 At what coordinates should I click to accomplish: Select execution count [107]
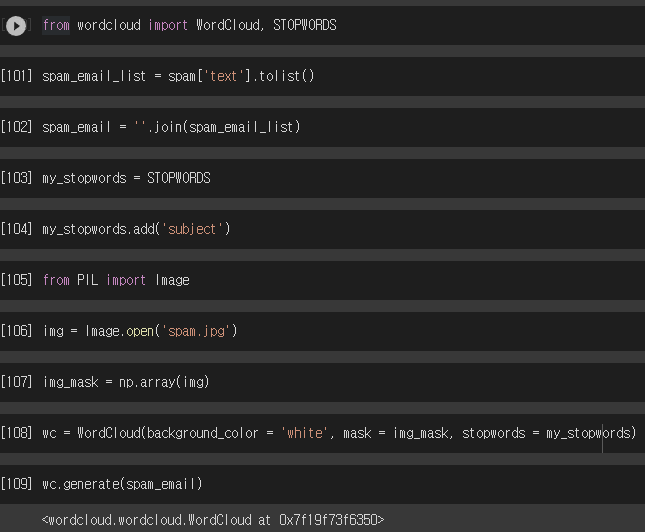click(x=16, y=382)
